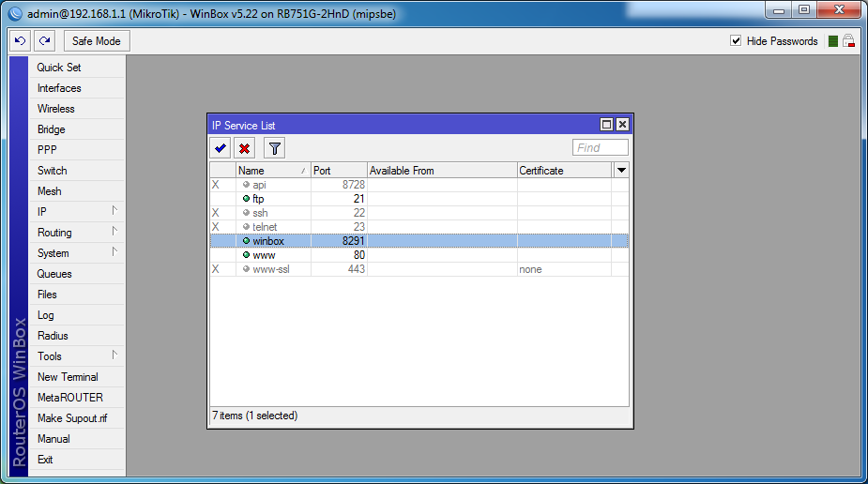Minimize the WinBox main window
Screen dimensions: 868x484
(779, 10)
